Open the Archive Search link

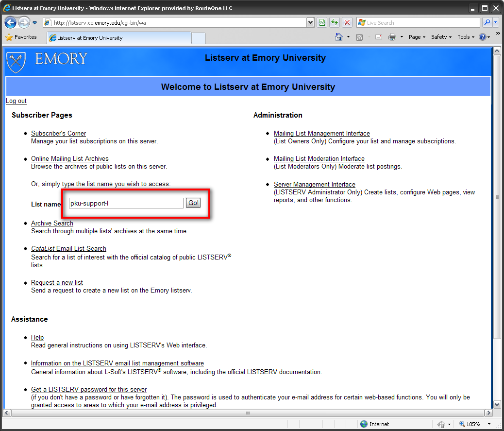click(x=52, y=223)
